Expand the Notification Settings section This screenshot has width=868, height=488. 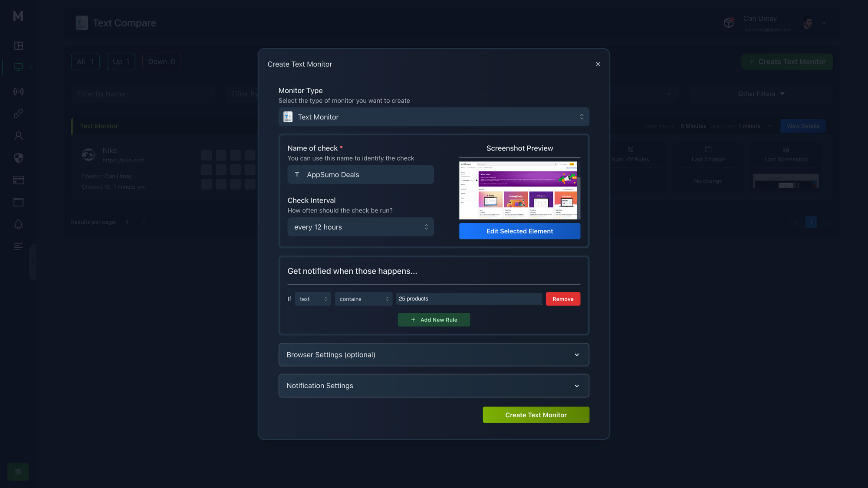(x=434, y=386)
